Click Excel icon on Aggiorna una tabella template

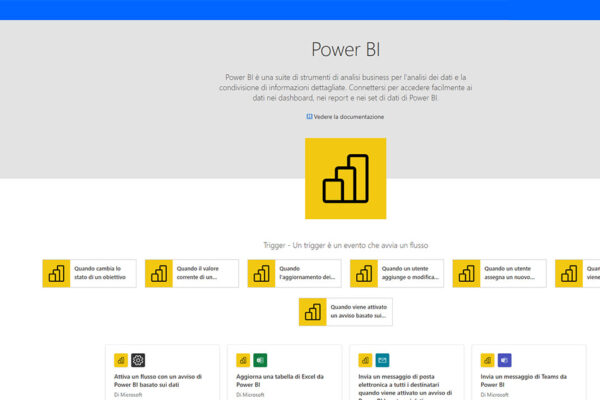tap(260, 360)
